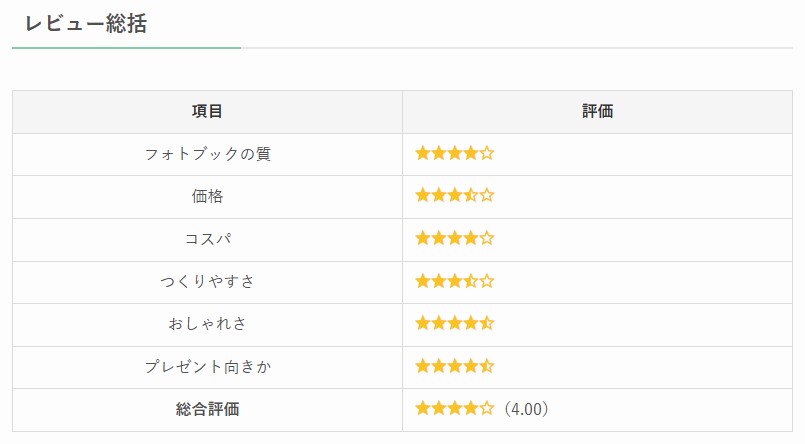Select the プレゼント向きか label cell
This screenshot has width=805, height=444.
pyautogui.click(x=207, y=368)
